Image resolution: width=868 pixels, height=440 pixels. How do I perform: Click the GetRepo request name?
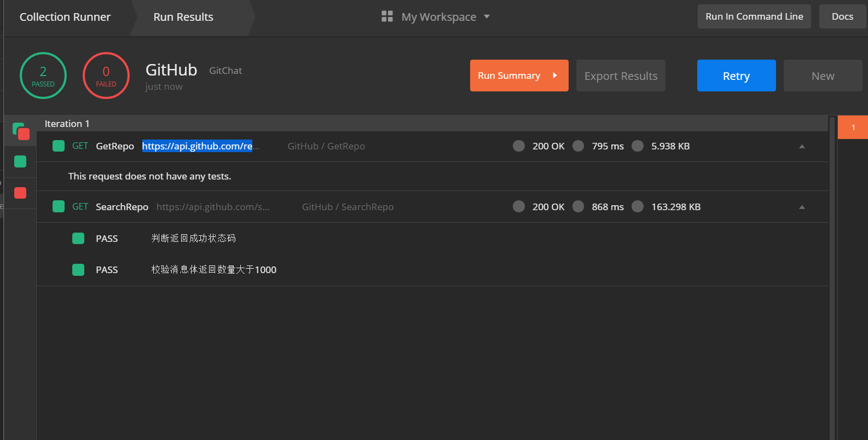point(115,146)
